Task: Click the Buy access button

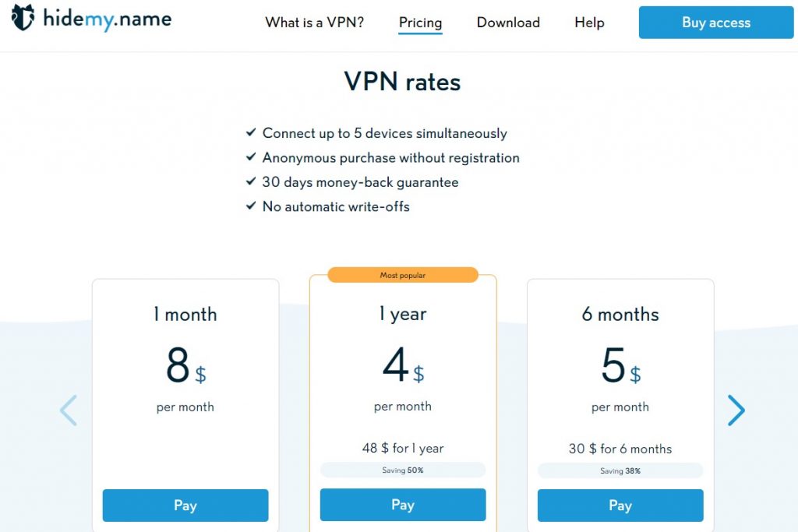Action: click(716, 23)
